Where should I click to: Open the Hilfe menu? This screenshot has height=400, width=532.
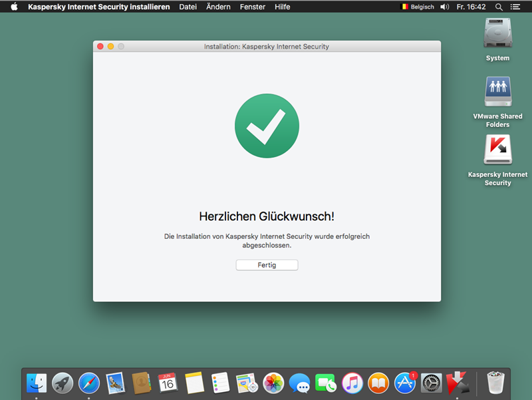point(282,7)
